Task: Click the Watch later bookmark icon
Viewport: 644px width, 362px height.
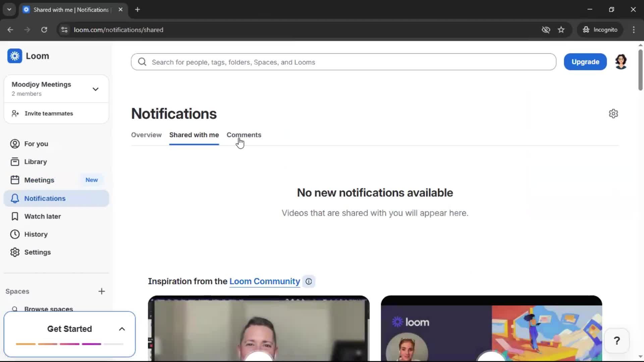Action: [14, 216]
